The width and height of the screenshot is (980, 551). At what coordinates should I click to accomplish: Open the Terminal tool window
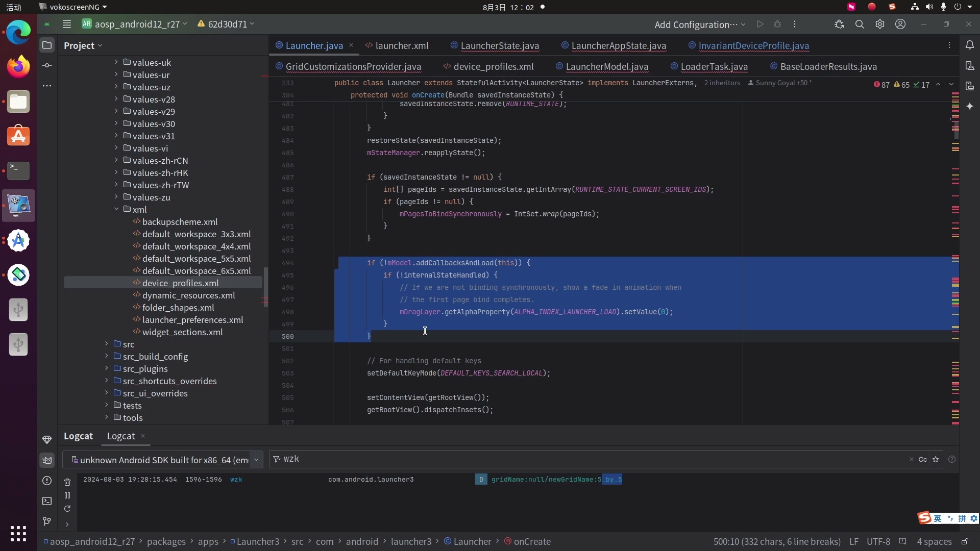point(47,501)
